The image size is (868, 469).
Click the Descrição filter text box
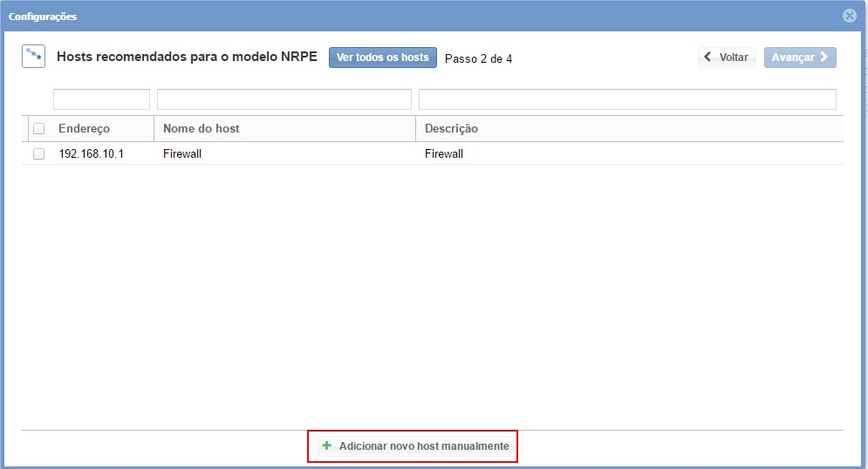pyautogui.click(x=626, y=99)
